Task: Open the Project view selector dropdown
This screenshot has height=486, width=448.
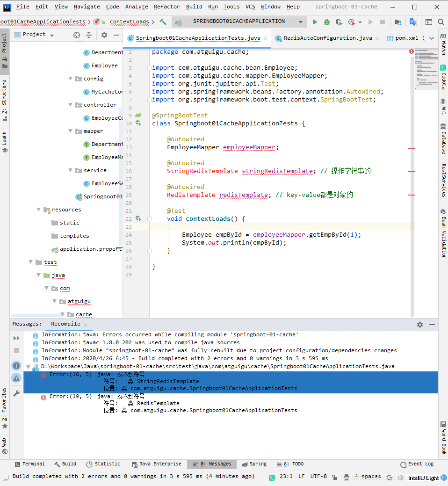Action: click(x=51, y=35)
